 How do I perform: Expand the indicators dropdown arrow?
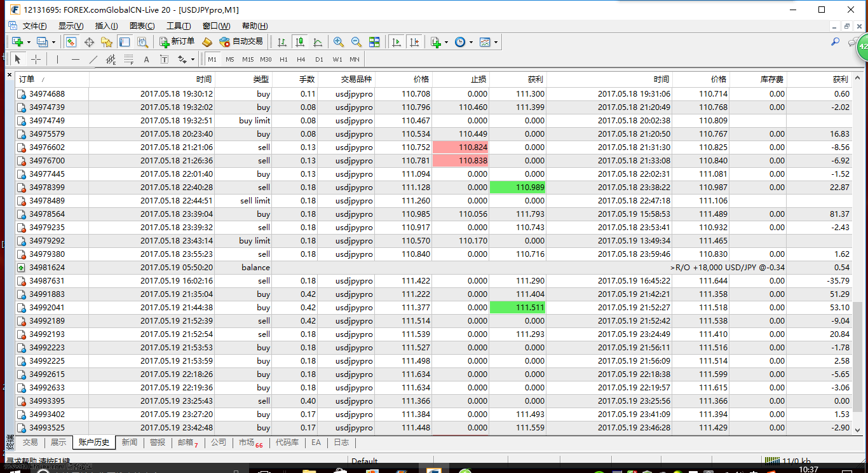click(446, 43)
